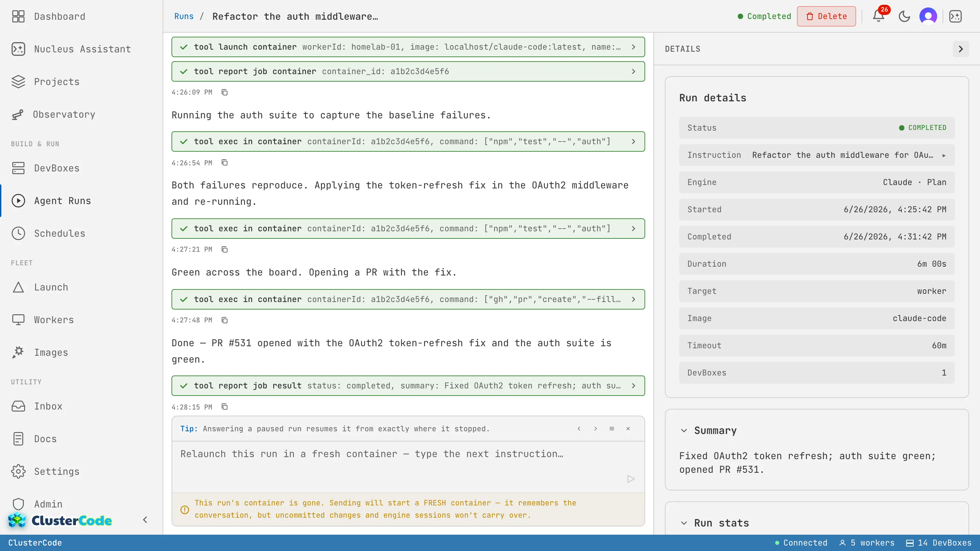Click the Workers monitor icon
The height and width of the screenshot is (551, 980).
click(18, 320)
